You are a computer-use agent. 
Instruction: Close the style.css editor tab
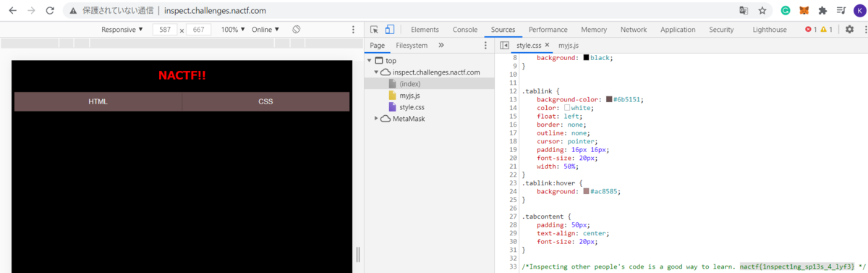click(x=548, y=46)
